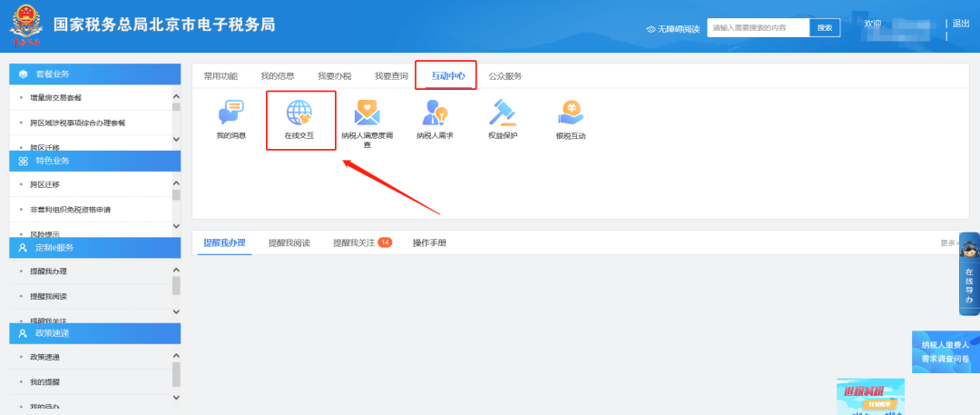Select the 提醒我办理 tab in lower panel
980x415 pixels.
click(x=224, y=242)
